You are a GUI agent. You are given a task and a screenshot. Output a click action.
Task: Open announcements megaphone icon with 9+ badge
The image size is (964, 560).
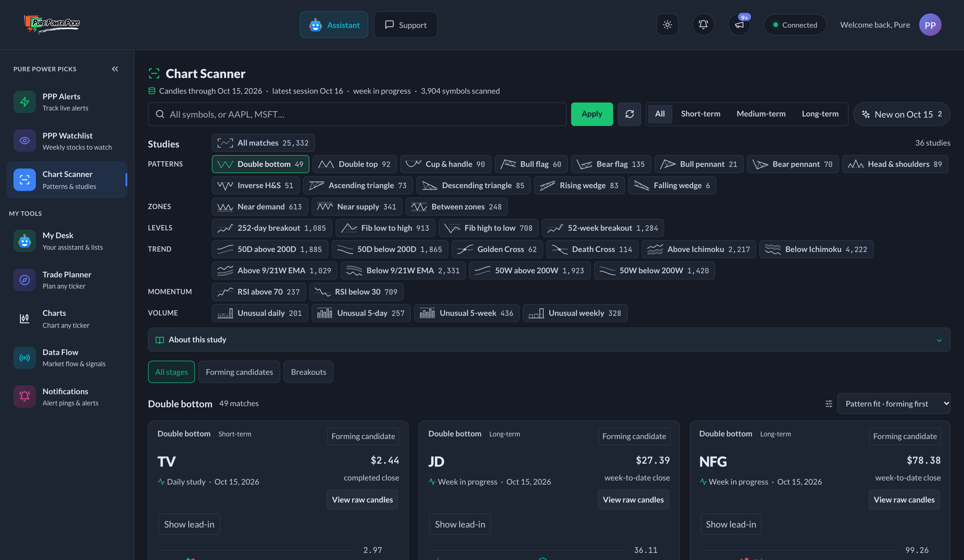tap(739, 25)
